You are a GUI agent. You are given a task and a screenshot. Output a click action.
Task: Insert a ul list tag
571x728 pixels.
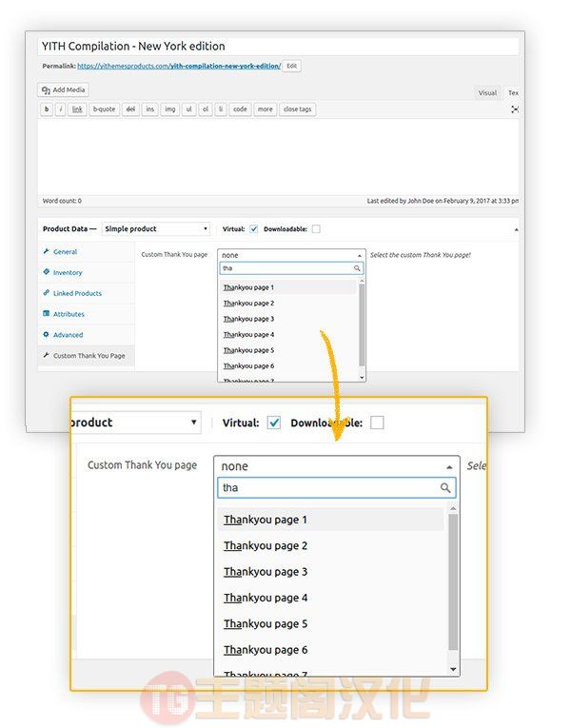pos(189,109)
